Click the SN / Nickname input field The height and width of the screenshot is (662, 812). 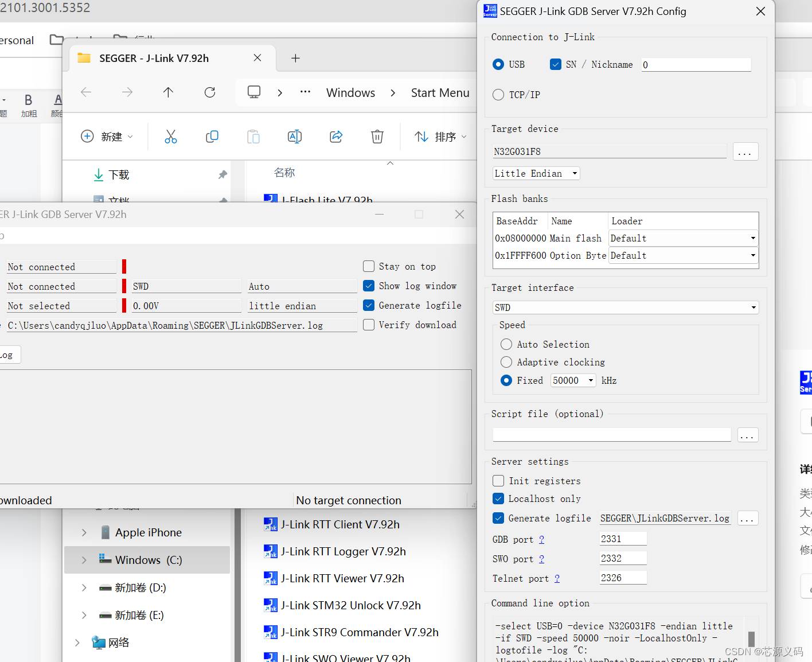coord(696,64)
